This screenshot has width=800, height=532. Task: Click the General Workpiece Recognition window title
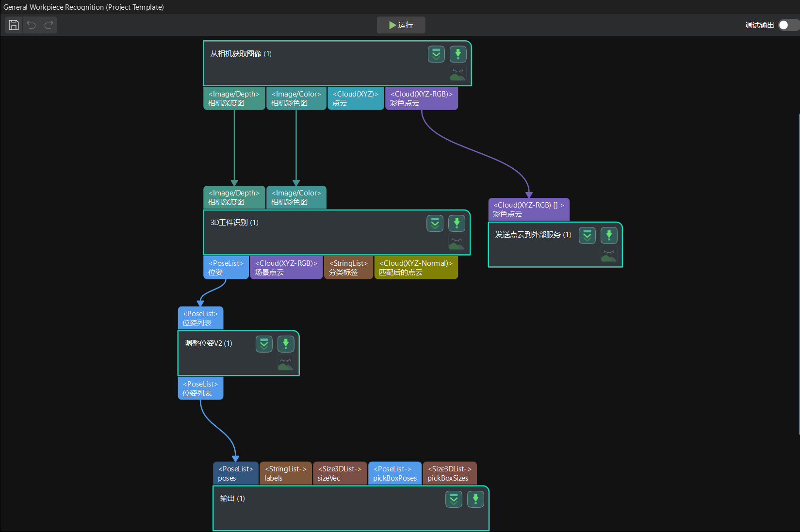coord(83,7)
